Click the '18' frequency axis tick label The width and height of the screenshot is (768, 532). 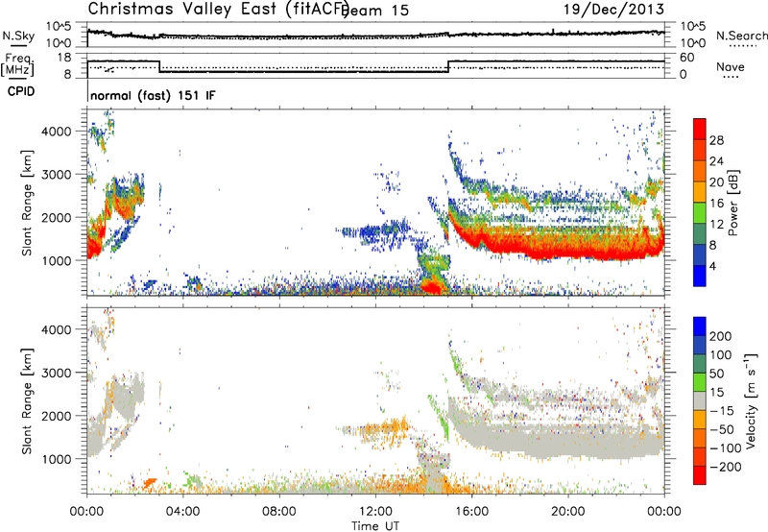pyautogui.click(x=63, y=58)
